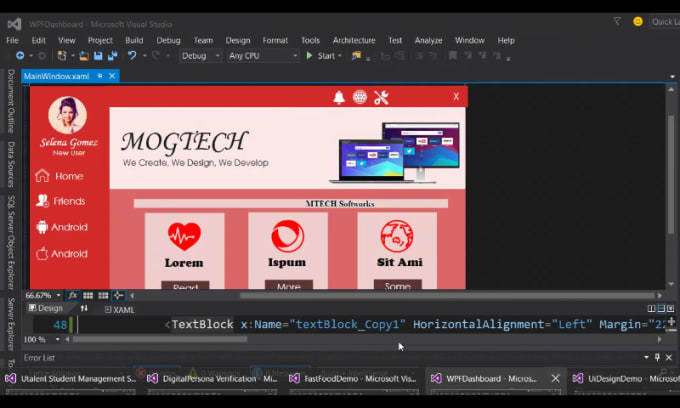The width and height of the screenshot is (680, 408).
Task: Click the More button under Ispum
Action: [x=289, y=284]
